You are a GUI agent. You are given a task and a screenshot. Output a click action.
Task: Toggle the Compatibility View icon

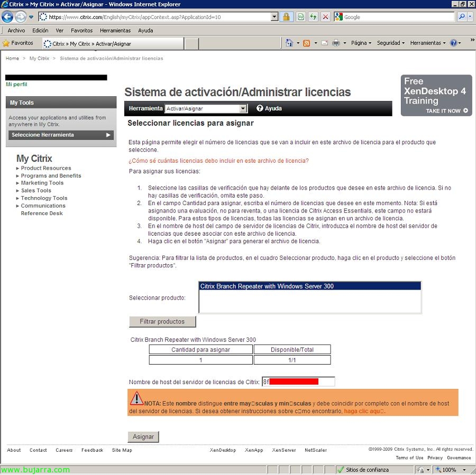tap(301, 17)
